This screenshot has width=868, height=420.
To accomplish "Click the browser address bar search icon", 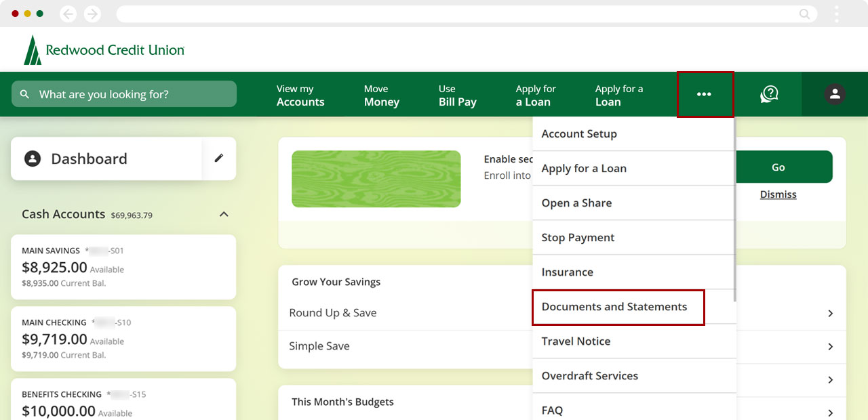I will pyautogui.click(x=804, y=14).
